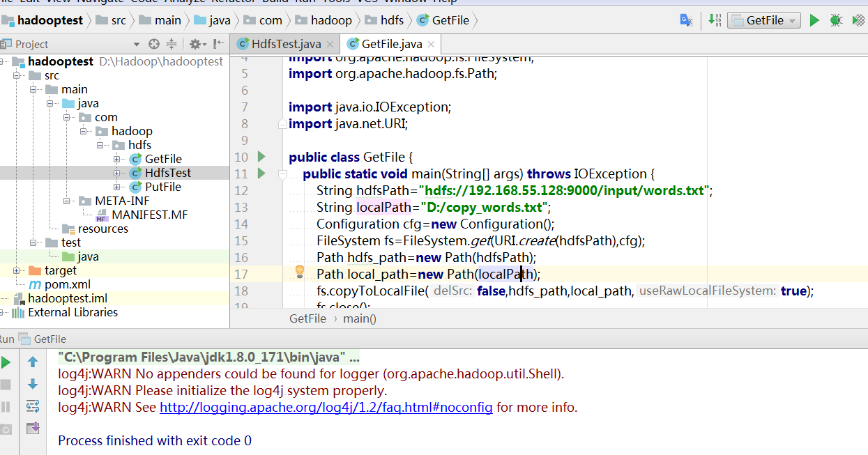
Task: Collapse the META-INF folder node
Action: (67, 201)
